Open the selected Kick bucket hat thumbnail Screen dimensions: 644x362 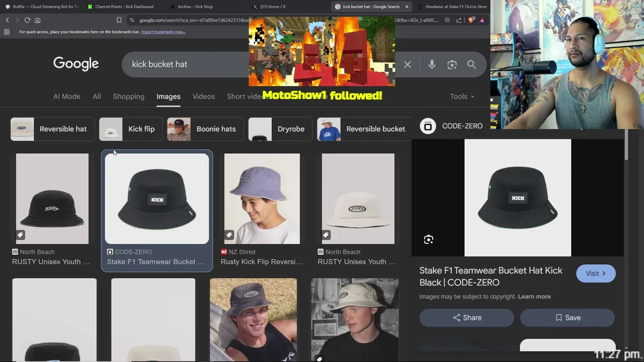pos(157,199)
